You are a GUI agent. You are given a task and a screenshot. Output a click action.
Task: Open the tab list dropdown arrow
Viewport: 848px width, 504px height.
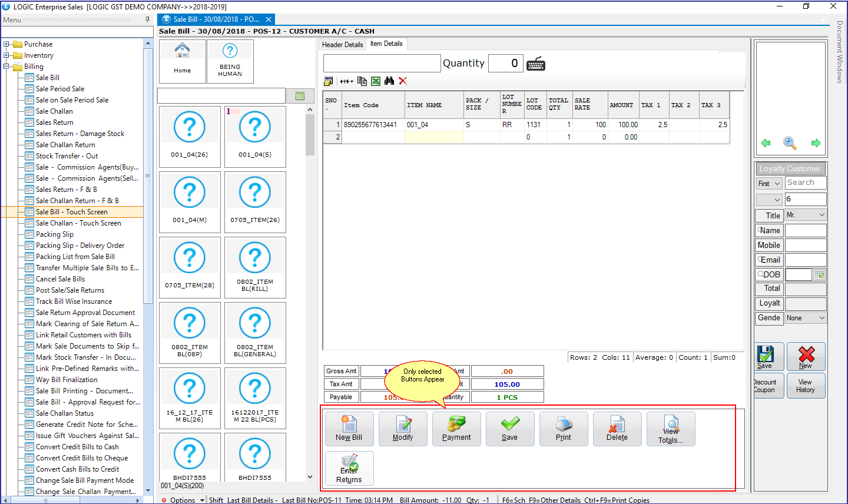824,21
